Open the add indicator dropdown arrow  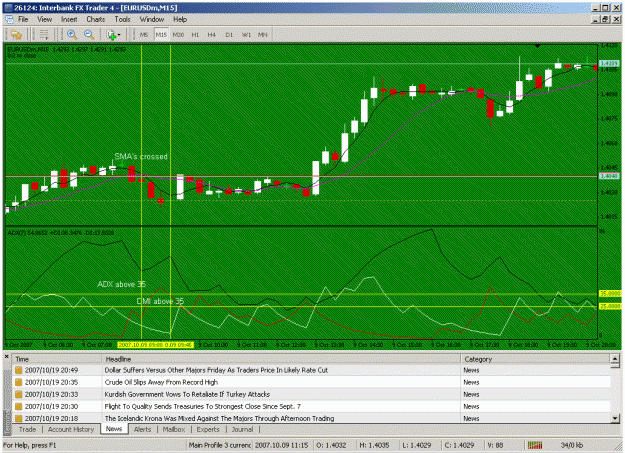click(119, 35)
